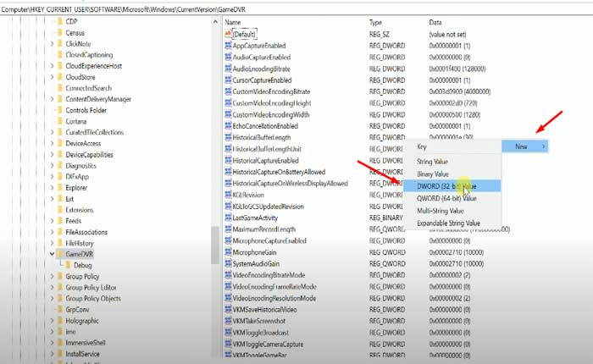This screenshot has height=364, width=593.
Task: Click the AudioEncodingBitrate value icon
Action: tap(228, 69)
